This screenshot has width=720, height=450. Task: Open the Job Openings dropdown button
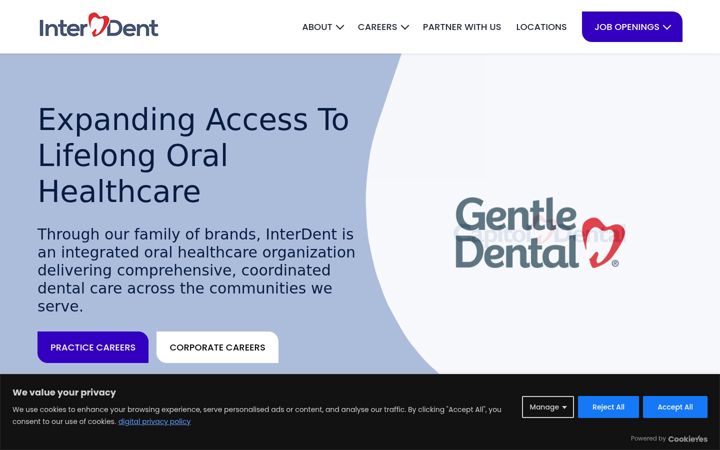632,27
